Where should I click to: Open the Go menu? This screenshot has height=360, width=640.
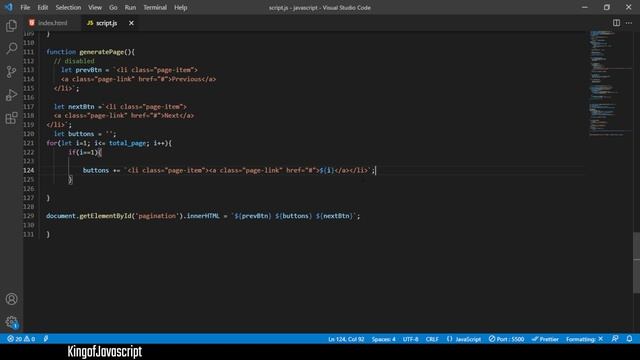click(113, 7)
